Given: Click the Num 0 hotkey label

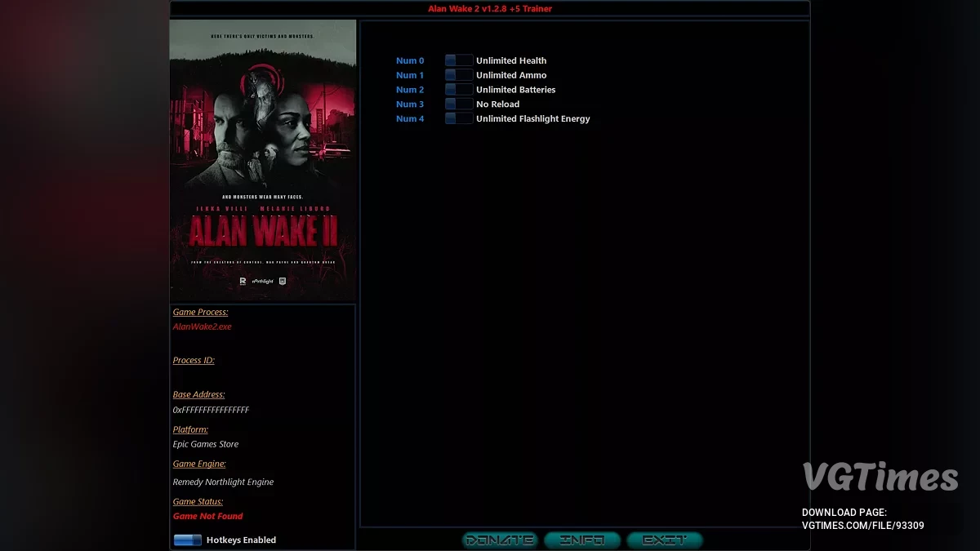Looking at the screenshot, I should point(410,60).
